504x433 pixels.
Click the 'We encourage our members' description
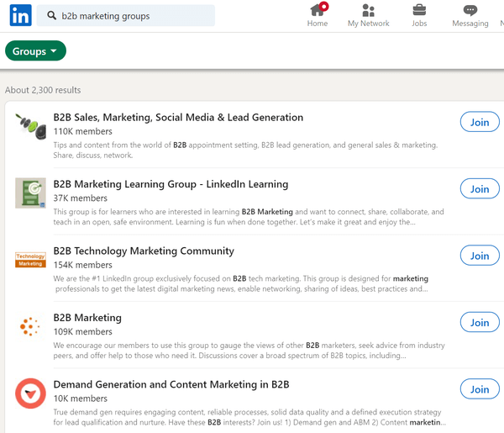coord(249,351)
